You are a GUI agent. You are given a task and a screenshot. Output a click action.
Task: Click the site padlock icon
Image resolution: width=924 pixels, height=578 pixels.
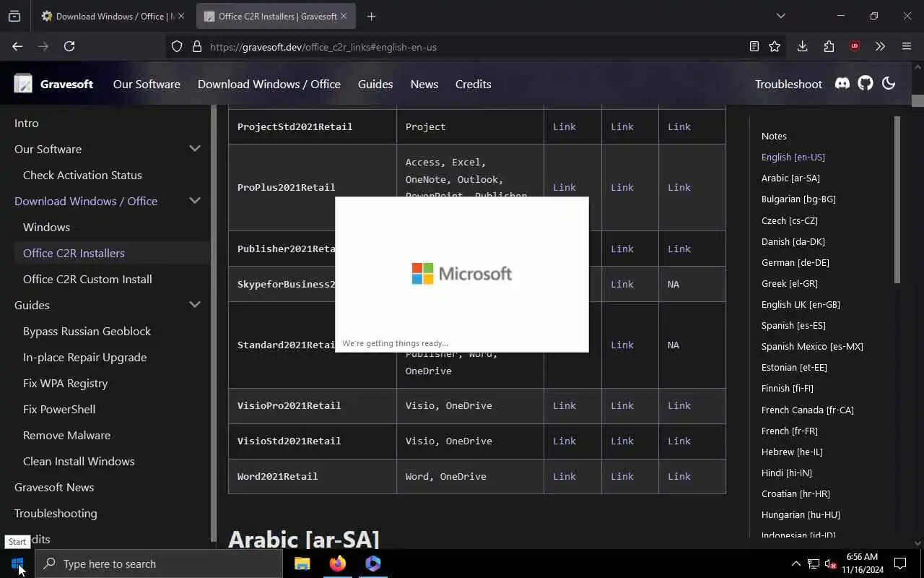coord(196,46)
